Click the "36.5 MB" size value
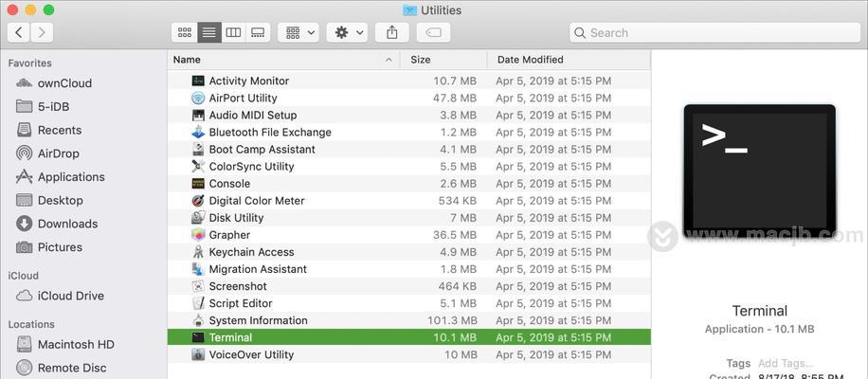The width and height of the screenshot is (868, 379). pos(455,235)
